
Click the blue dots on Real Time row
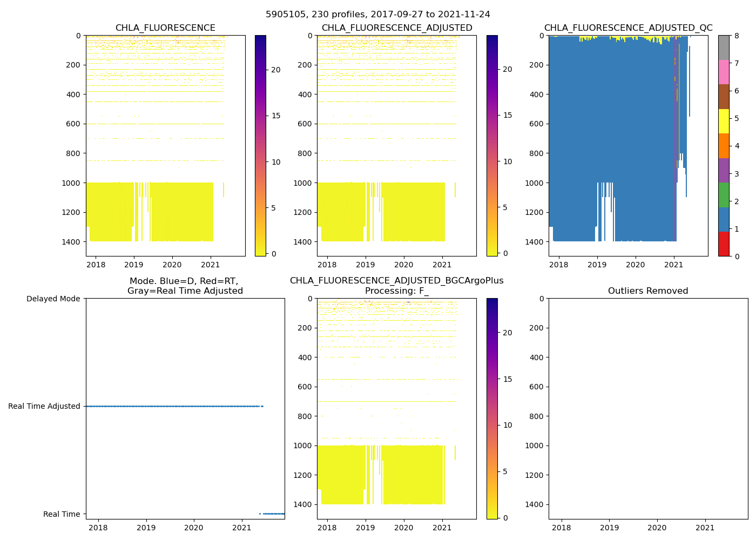tap(274, 514)
